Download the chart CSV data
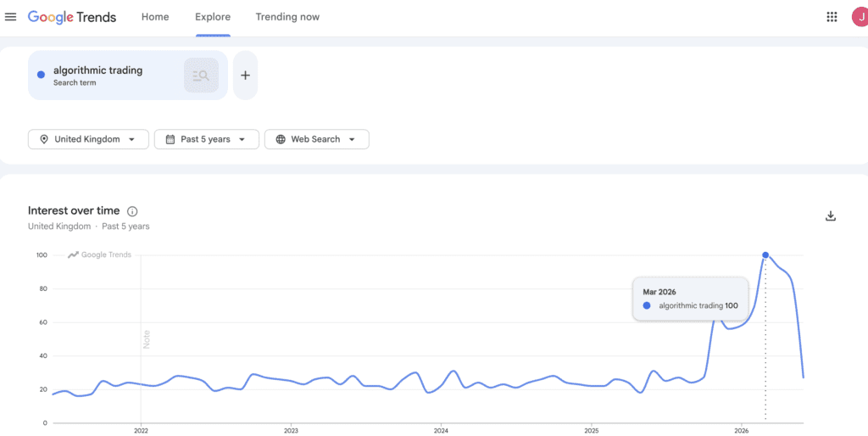This screenshot has width=868, height=436. pyautogui.click(x=830, y=216)
